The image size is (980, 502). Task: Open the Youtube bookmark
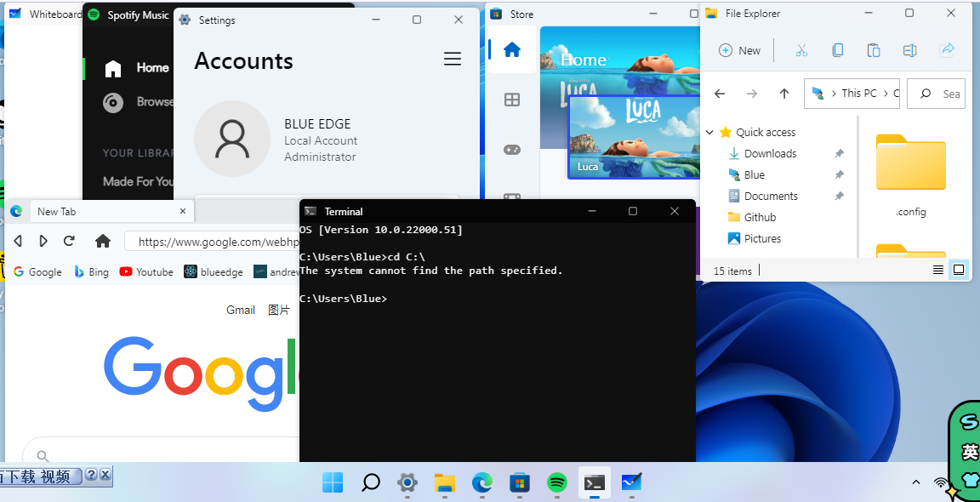pos(146,272)
